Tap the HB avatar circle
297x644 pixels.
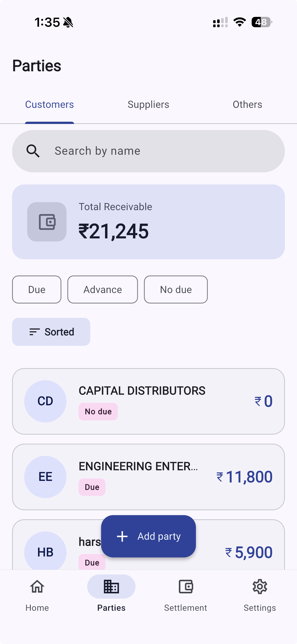45,552
